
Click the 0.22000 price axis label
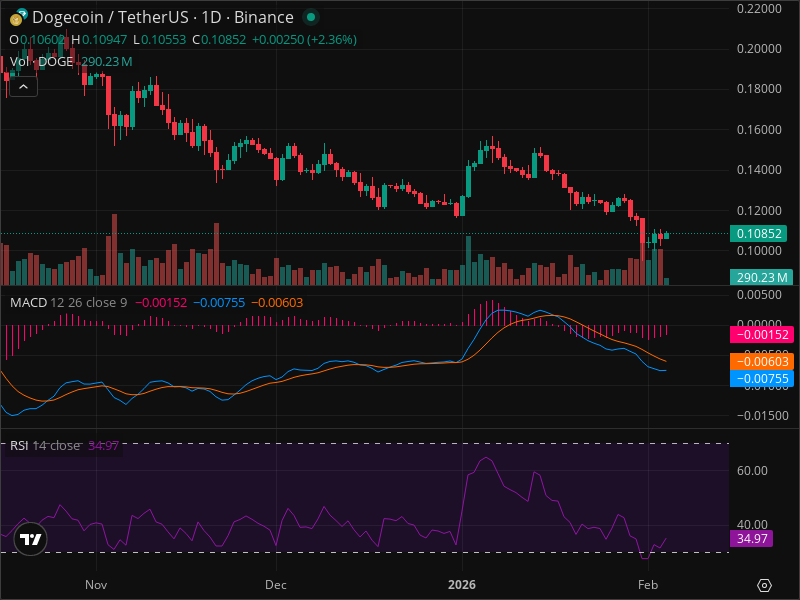759,9
